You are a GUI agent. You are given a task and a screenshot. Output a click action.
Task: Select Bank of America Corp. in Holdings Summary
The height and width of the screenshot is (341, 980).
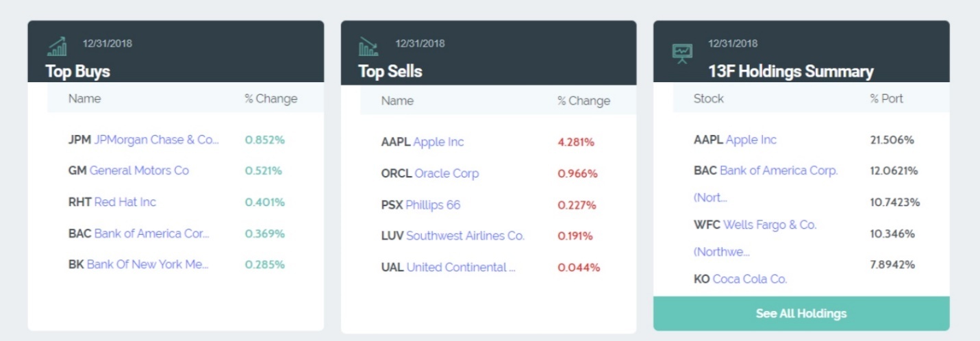[779, 170]
